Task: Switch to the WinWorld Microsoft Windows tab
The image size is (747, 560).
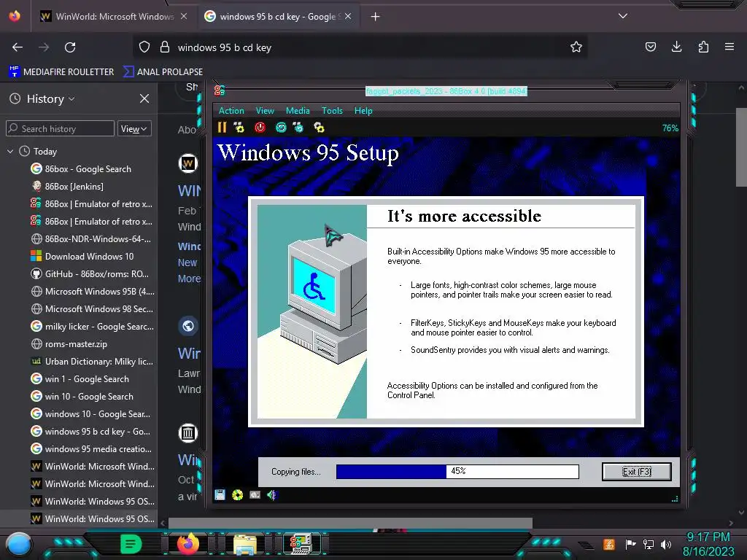Action: point(114,17)
